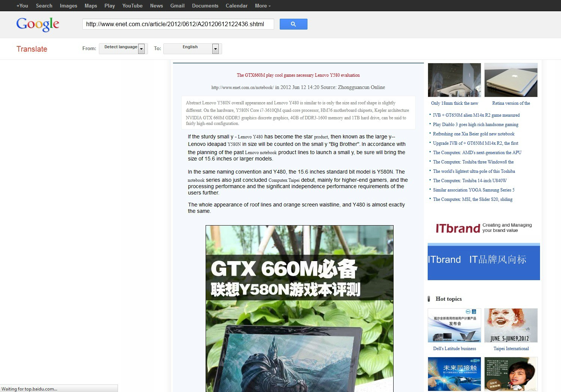Click the notebook inline link in second paragraph
This screenshot has height=392, width=561.
tap(196, 180)
